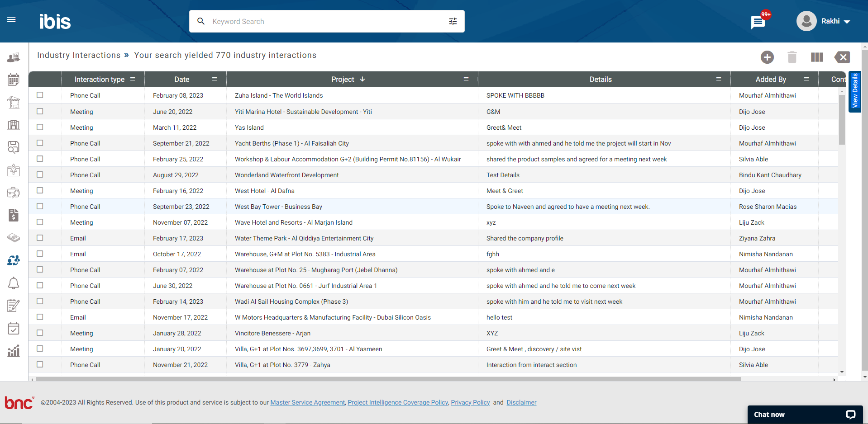Open the notifications bell in the sidebar

[13, 283]
